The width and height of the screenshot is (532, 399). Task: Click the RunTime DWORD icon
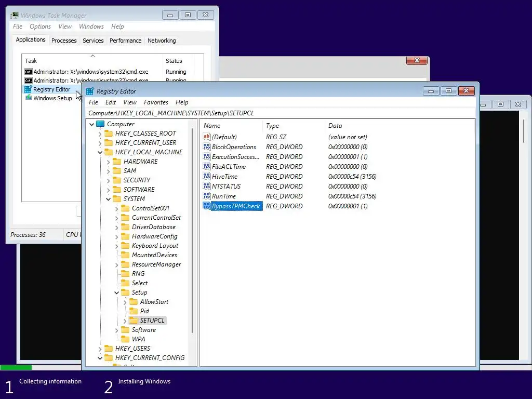click(207, 196)
